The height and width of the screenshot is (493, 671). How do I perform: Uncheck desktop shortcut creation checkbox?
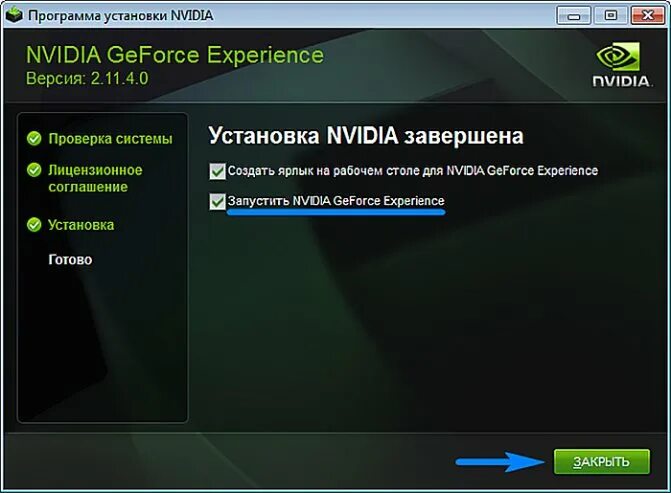click(x=217, y=171)
